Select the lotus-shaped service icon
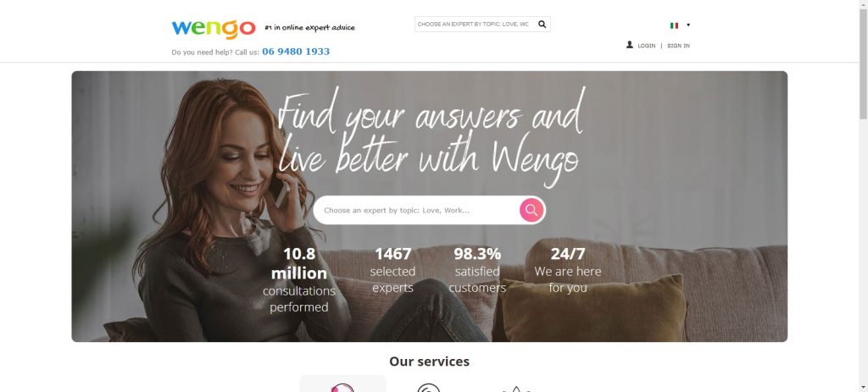 (516, 389)
